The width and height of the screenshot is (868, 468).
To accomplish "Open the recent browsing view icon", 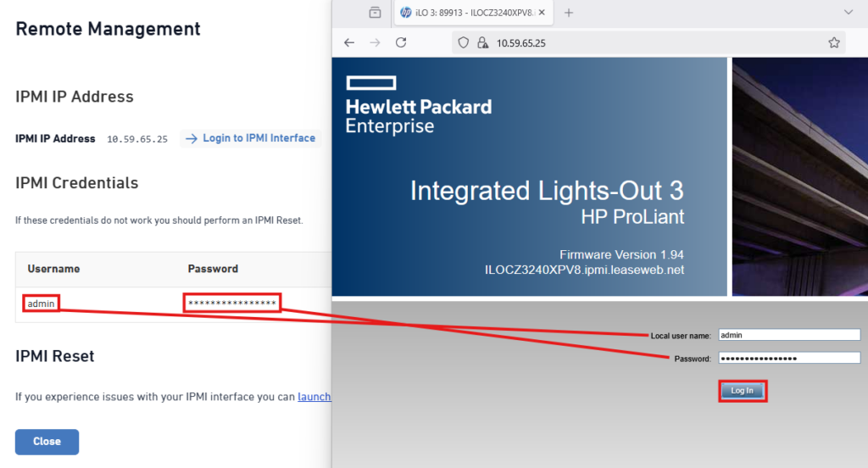I will (375, 12).
